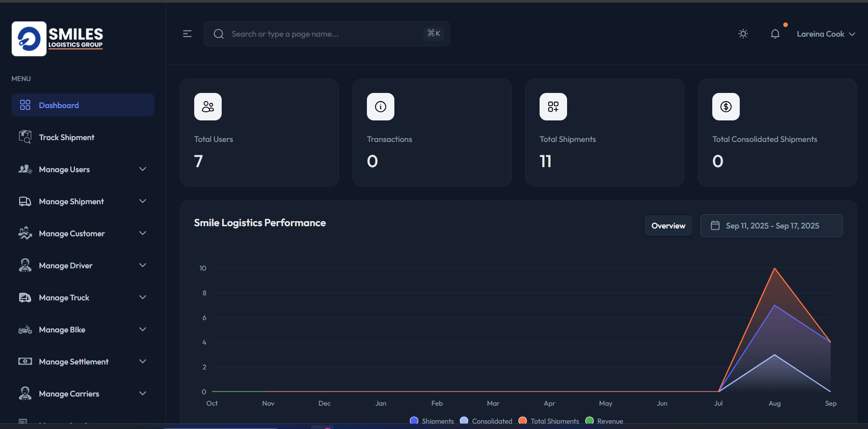
Task: Switch theme using the sun icon
Action: (743, 34)
